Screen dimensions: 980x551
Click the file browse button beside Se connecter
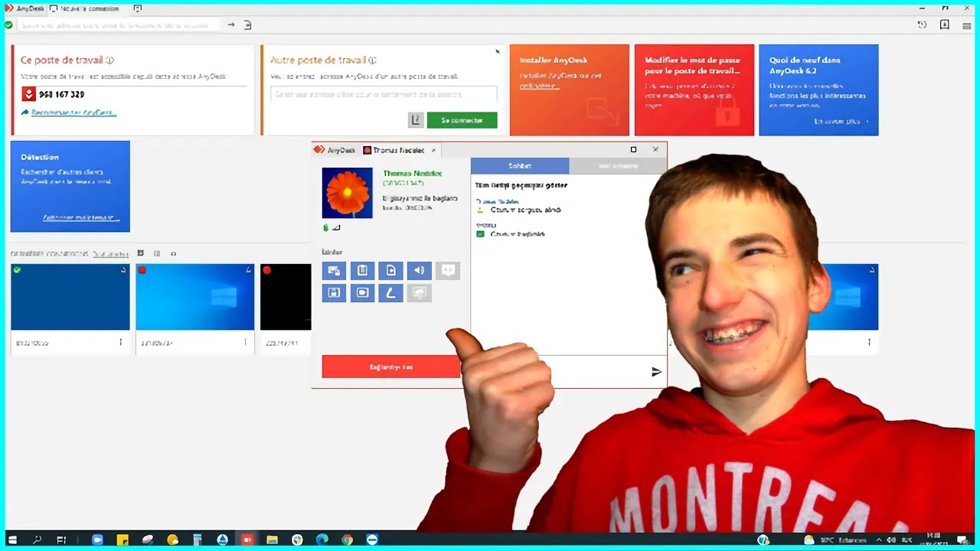(x=415, y=120)
